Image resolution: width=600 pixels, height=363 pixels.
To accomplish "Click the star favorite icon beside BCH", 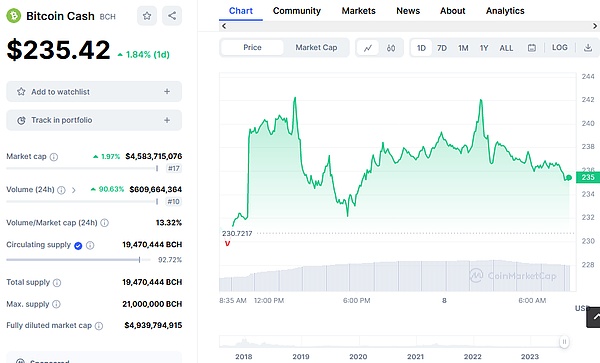I will pyautogui.click(x=147, y=16).
